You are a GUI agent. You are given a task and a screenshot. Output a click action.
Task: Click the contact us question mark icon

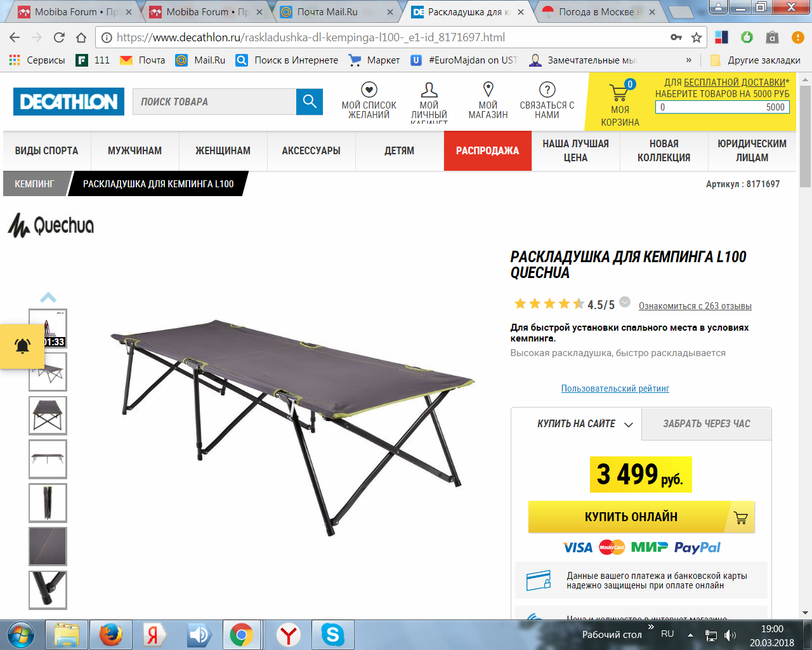547,90
